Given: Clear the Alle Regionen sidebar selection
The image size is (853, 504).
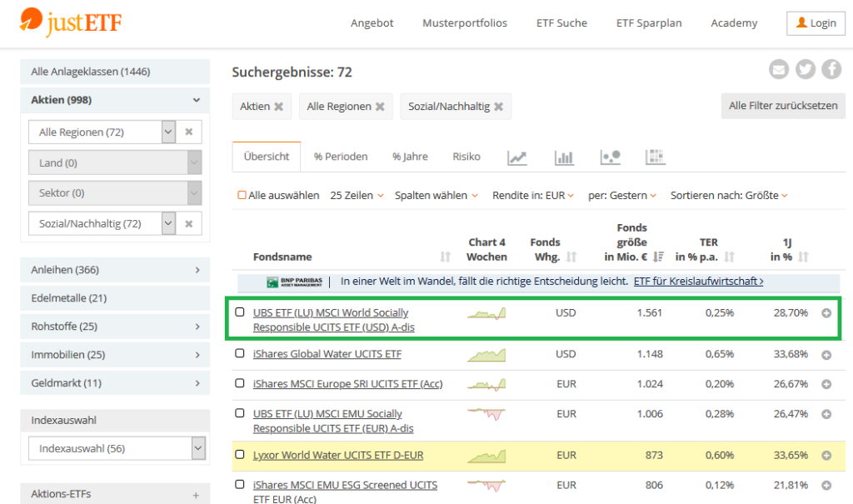Looking at the screenshot, I should (x=189, y=132).
